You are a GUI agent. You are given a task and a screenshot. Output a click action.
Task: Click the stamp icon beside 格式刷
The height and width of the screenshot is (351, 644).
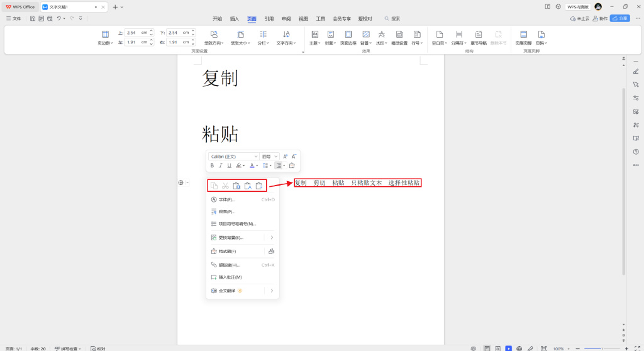(x=271, y=251)
